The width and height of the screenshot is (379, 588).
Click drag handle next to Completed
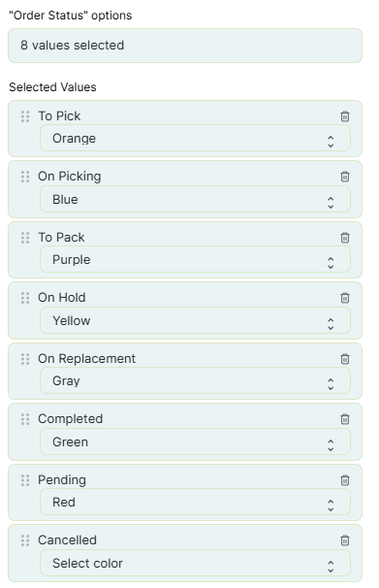[25, 419]
